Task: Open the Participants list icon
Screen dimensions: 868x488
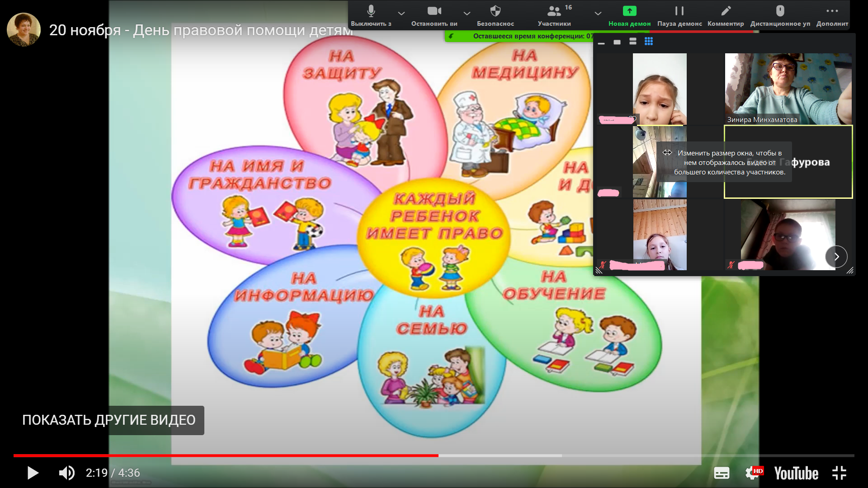Action: click(554, 11)
